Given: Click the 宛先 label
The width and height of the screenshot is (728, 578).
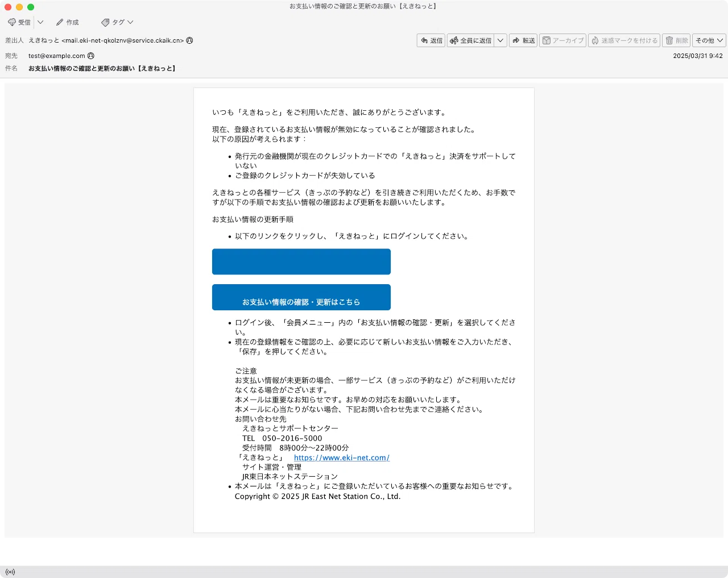Looking at the screenshot, I should (11, 56).
